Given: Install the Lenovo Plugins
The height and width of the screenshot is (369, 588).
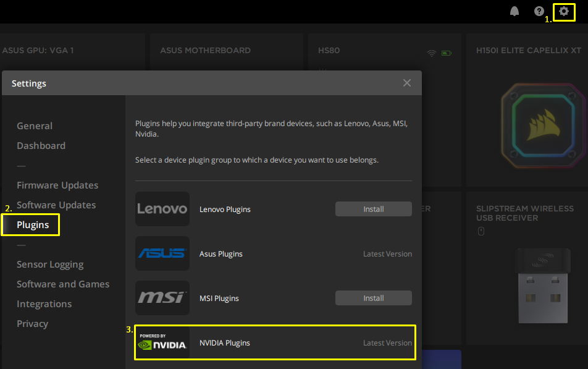Looking at the screenshot, I should click(x=373, y=208).
